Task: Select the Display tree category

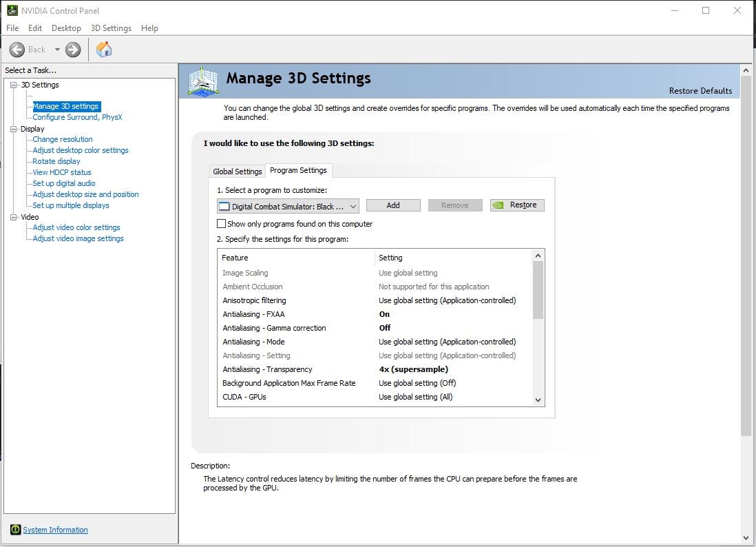Action: pos(32,129)
